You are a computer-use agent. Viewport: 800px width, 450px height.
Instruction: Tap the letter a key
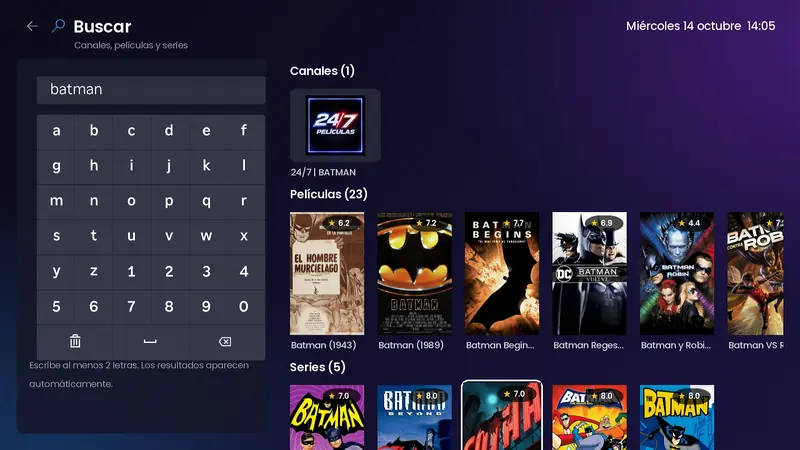point(56,131)
